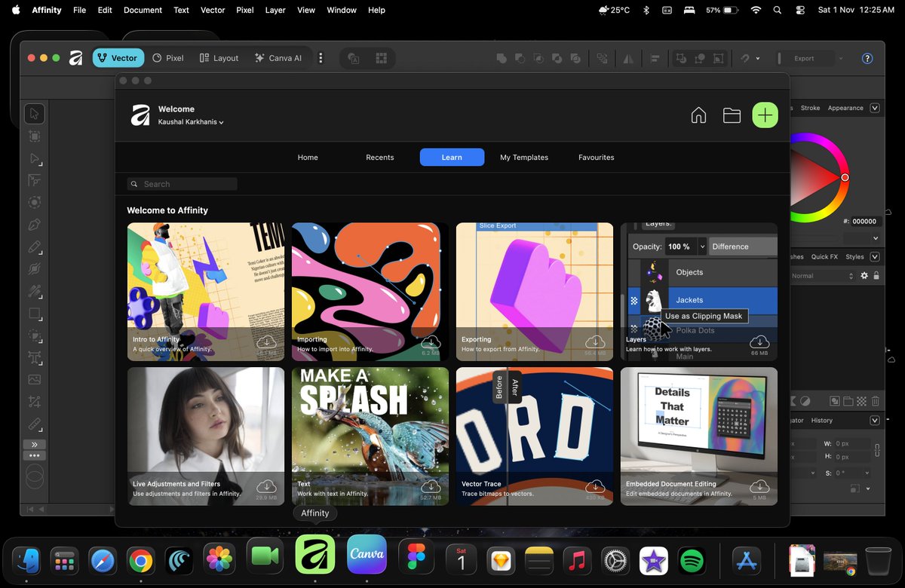The width and height of the screenshot is (905, 588).
Task: Select the Artistic Text frame tool
Action: (34, 357)
